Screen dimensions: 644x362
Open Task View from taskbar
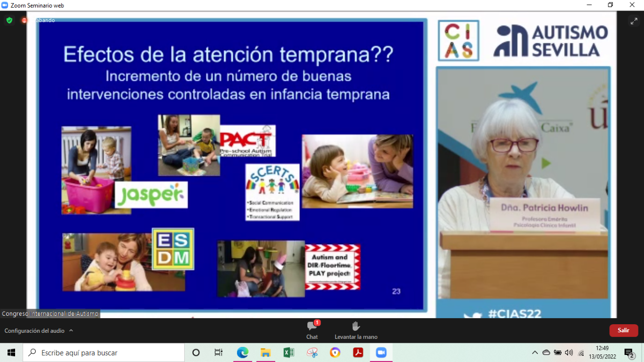(x=218, y=352)
